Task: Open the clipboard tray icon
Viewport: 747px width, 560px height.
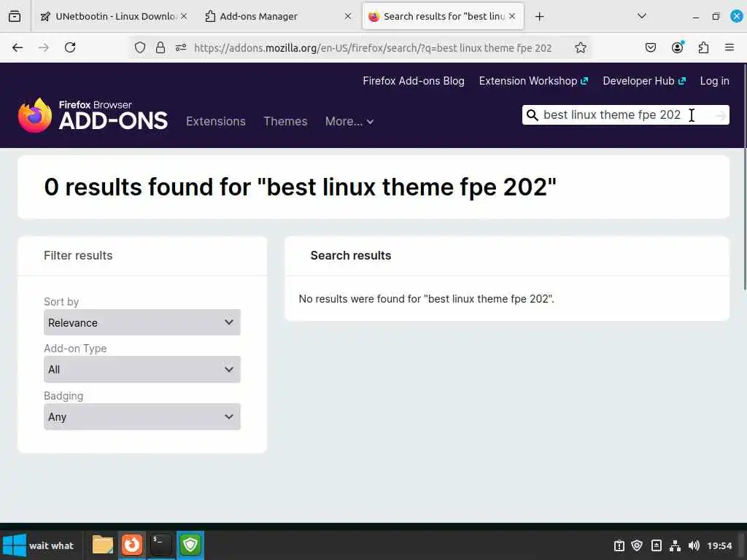Action: pos(619,545)
